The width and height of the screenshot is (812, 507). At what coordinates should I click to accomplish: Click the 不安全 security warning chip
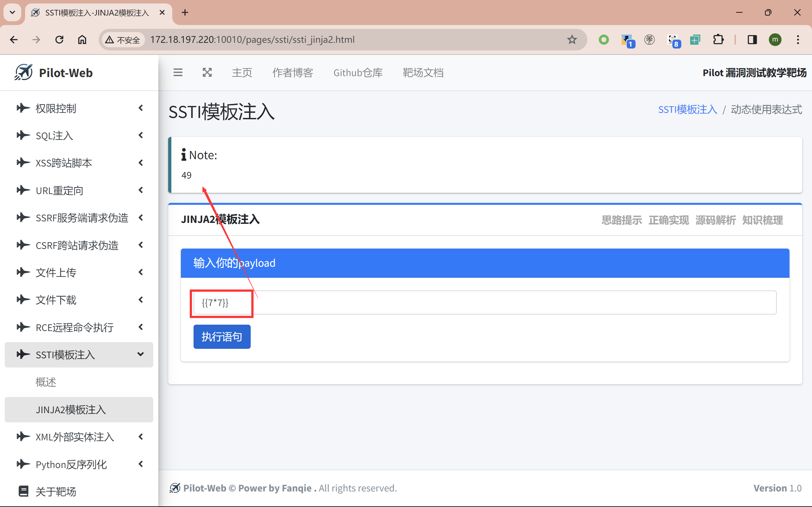(122, 40)
